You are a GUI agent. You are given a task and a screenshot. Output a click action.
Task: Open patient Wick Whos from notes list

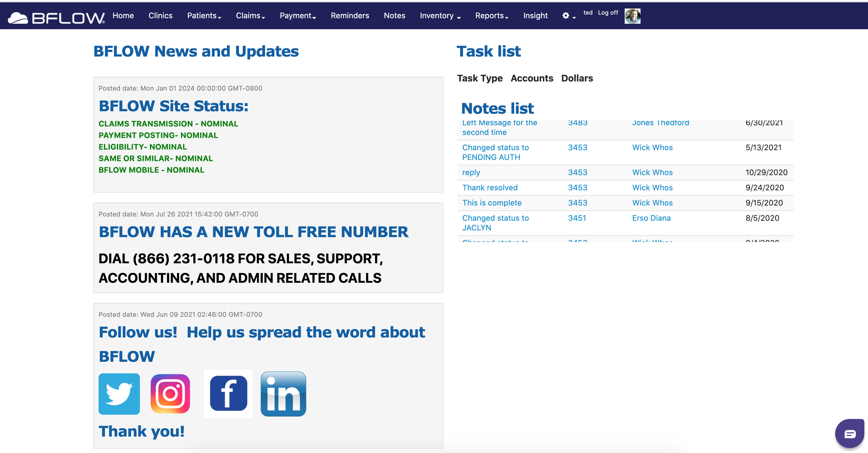click(652, 147)
